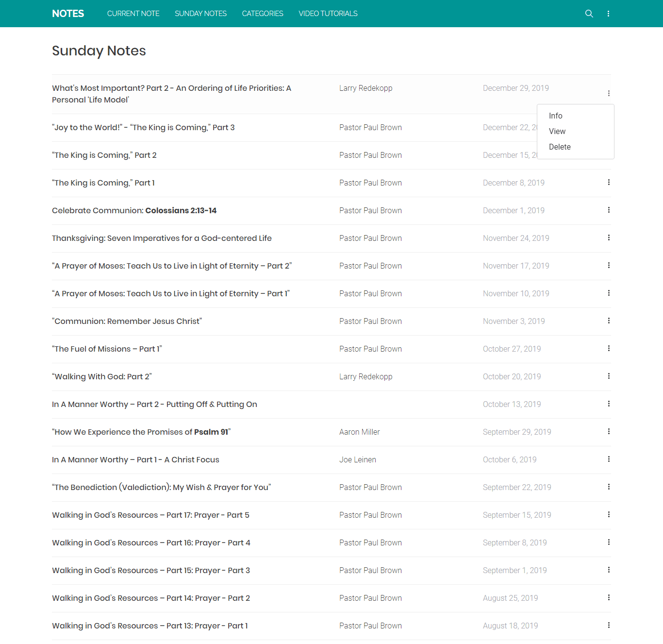Choose Delete in the open popup menu
The width and height of the screenshot is (663, 644).
tap(560, 147)
